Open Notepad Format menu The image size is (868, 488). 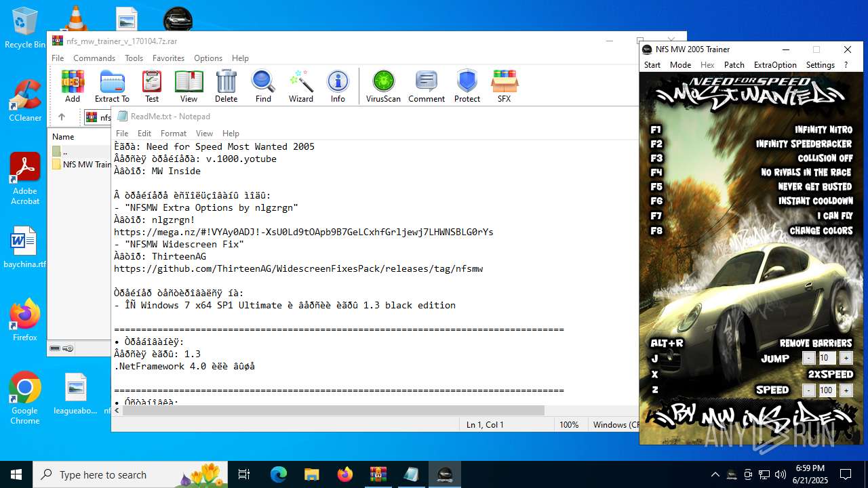click(x=174, y=134)
